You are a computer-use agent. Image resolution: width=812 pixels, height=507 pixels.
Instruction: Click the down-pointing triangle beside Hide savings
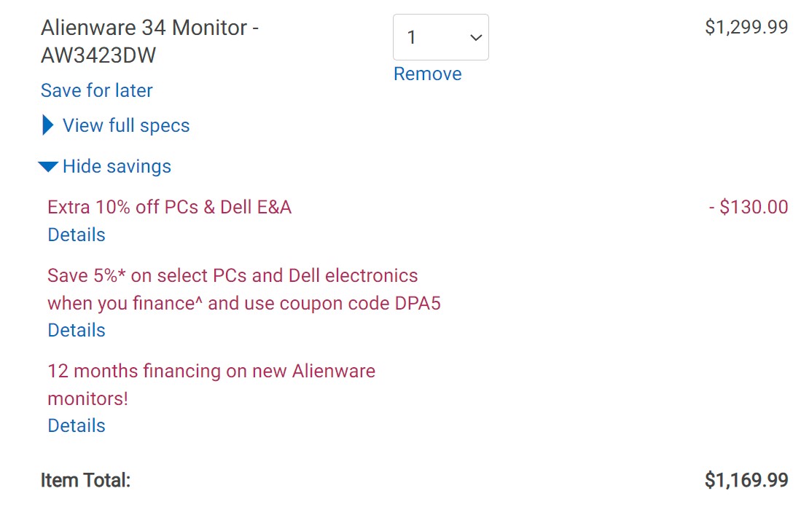click(48, 167)
